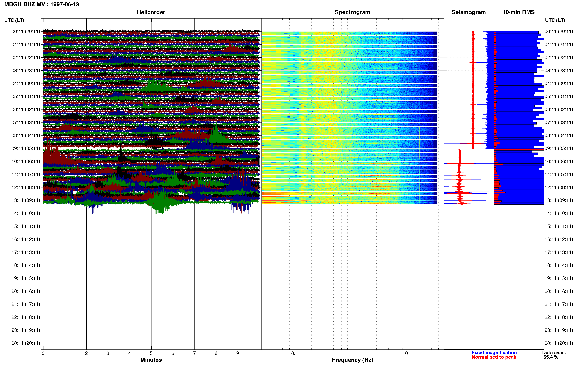The height and width of the screenshot is (368, 588).
Task: Click right time label '17:11 (13:11)'
Action: click(x=559, y=252)
